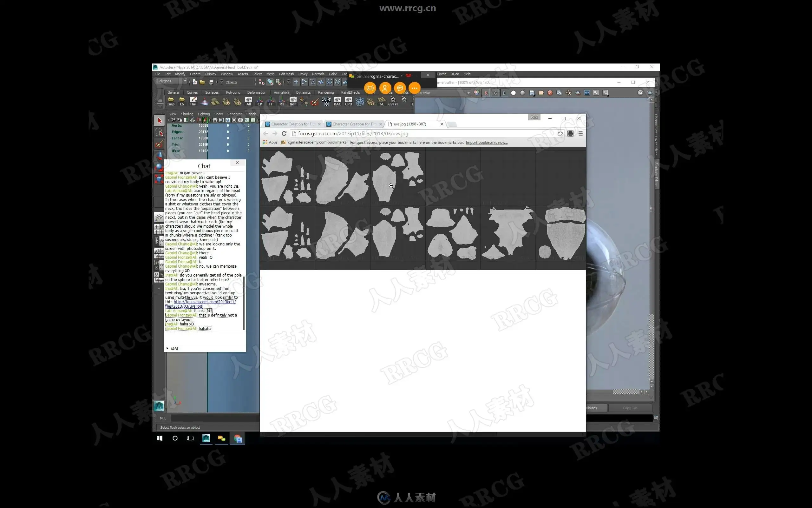The height and width of the screenshot is (508, 812).
Task: Click the MEL command line input
Action: coord(215,418)
